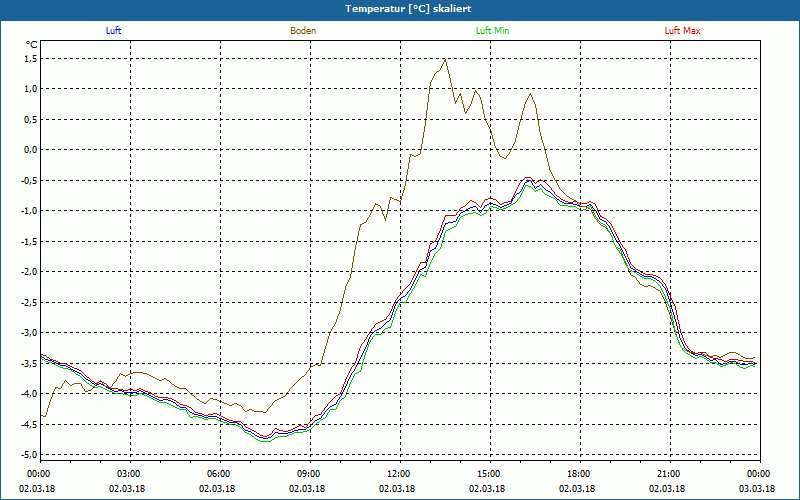This screenshot has height=500, width=800.
Task: Click the brown Boden legend label
Action: (303, 31)
